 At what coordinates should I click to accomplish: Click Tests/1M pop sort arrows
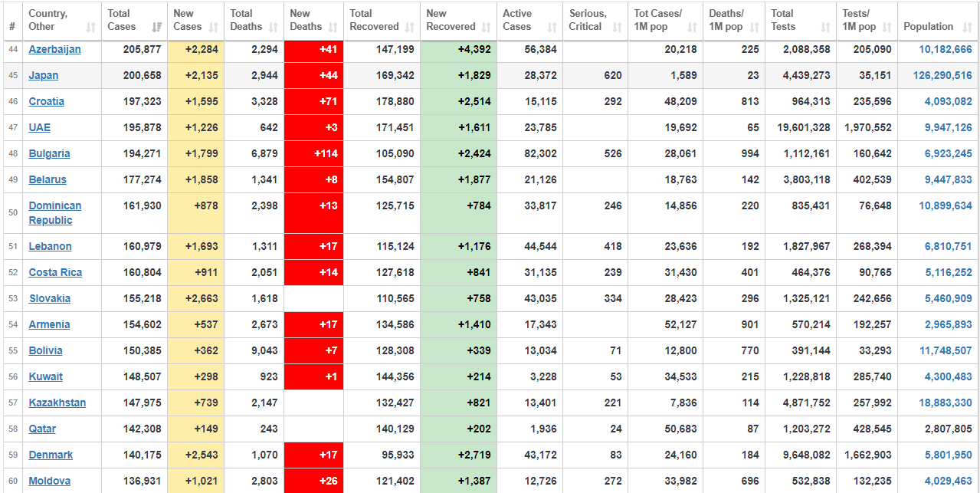(887, 27)
